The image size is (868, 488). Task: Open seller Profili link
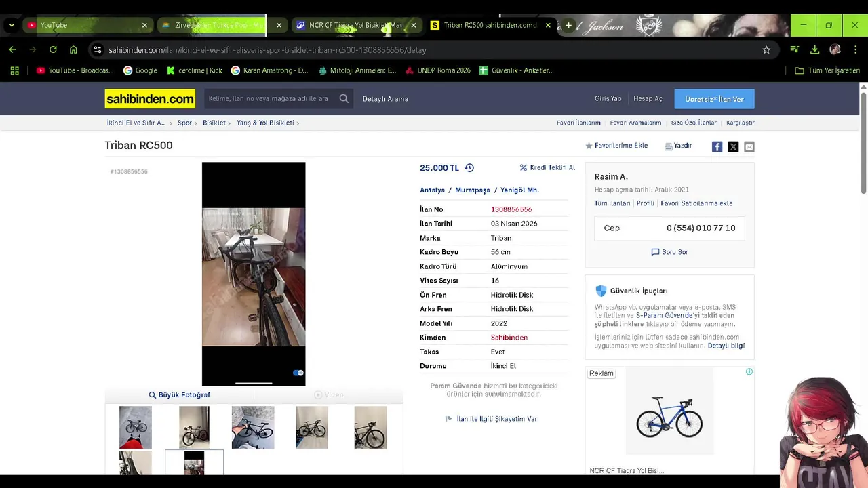click(x=645, y=203)
